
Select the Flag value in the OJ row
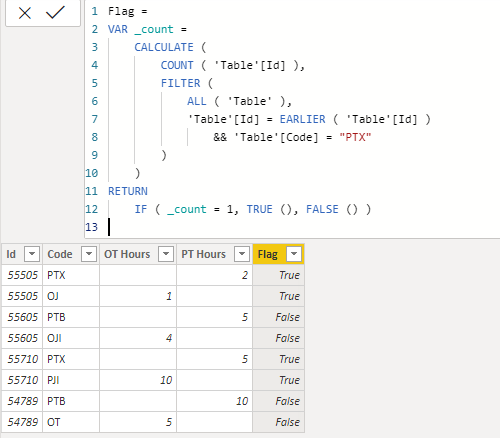tap(279, 296)
